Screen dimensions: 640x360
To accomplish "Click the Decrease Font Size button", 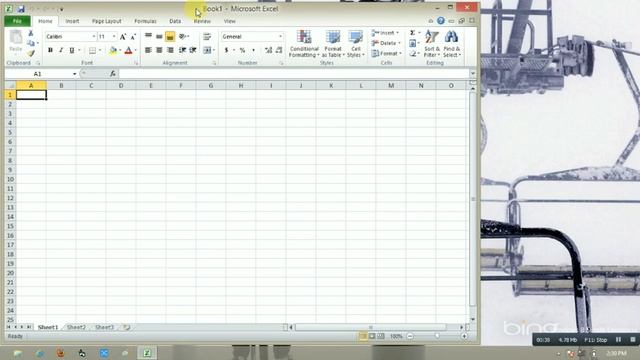I will 133,37.
